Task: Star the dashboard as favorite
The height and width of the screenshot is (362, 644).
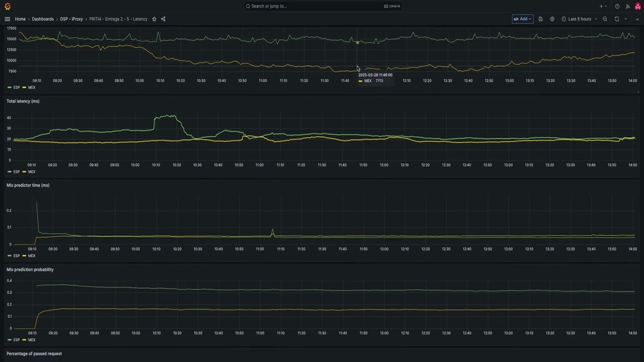Action: pos(154,19)
